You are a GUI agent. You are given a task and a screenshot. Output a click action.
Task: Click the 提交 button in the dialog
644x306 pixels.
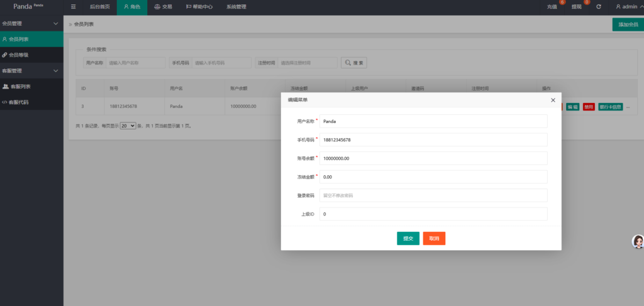pyautogui.click(x=408, y=238)
